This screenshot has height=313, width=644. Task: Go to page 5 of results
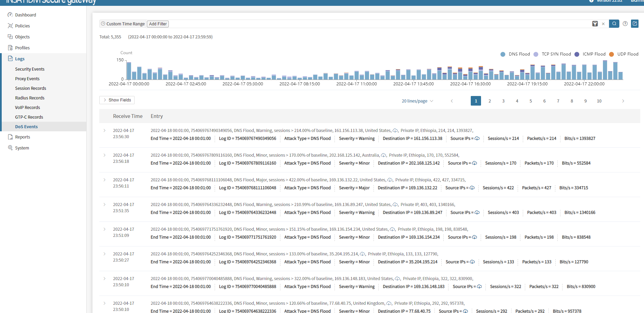pos(531,101)
